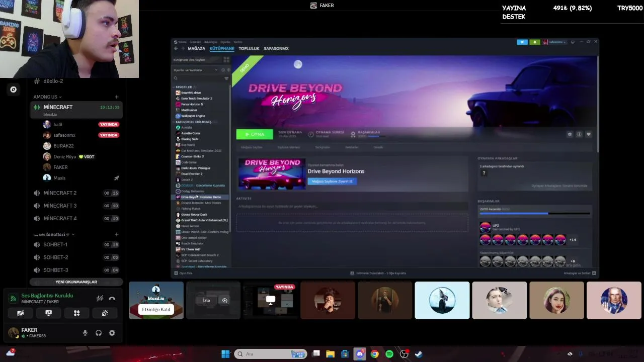Collapse the AMONG US category

coord(47,97)
